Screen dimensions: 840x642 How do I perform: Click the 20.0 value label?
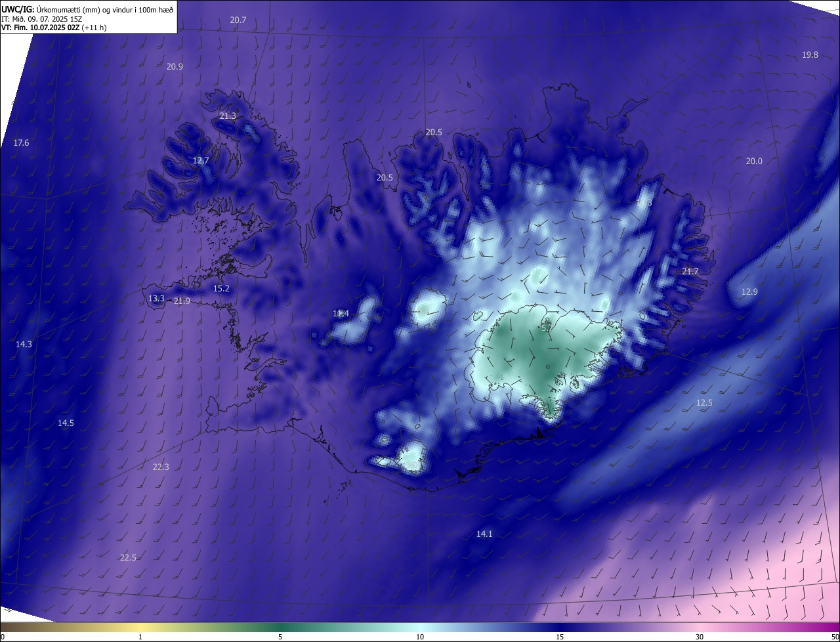[x=754, y=161]
